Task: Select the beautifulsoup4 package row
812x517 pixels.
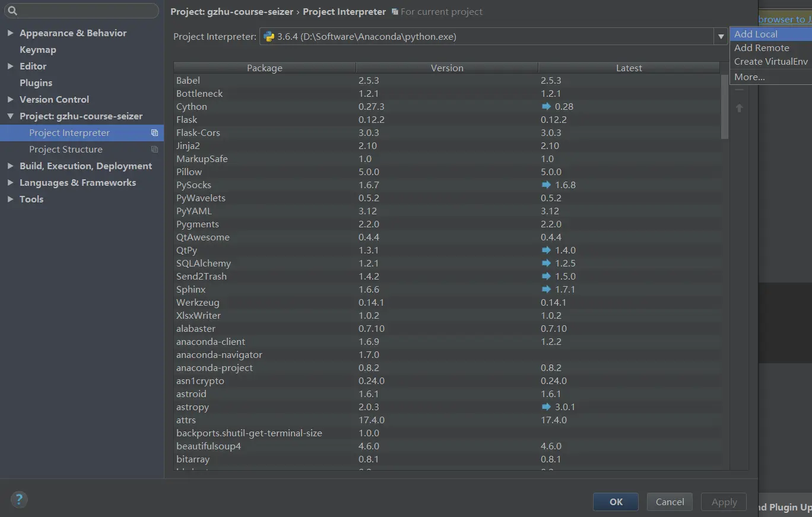Action: (x=448, y=446)
